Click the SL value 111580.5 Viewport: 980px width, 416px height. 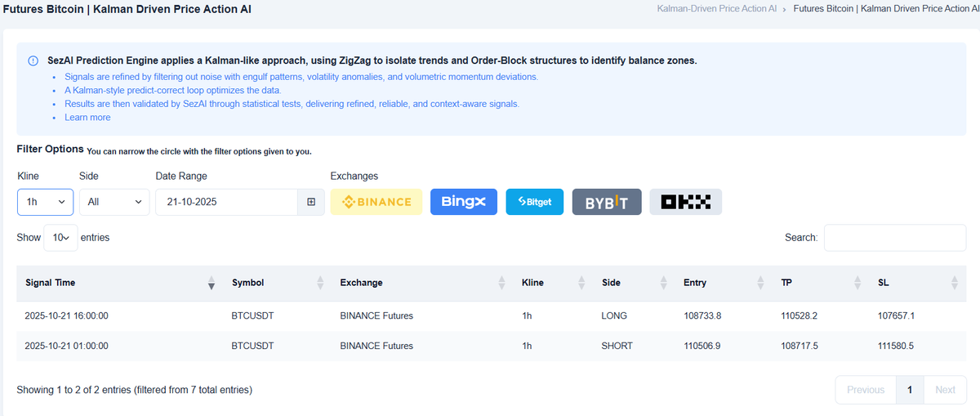click(897, 346)
